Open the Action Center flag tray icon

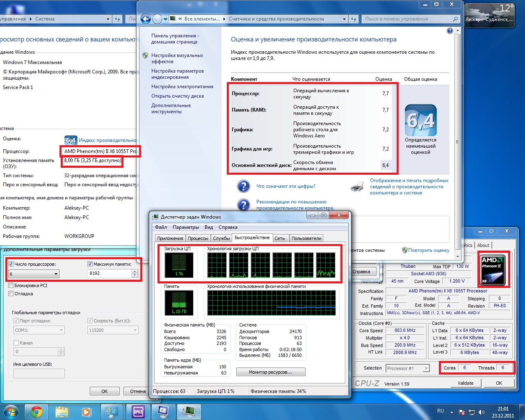tap(462, 412)
